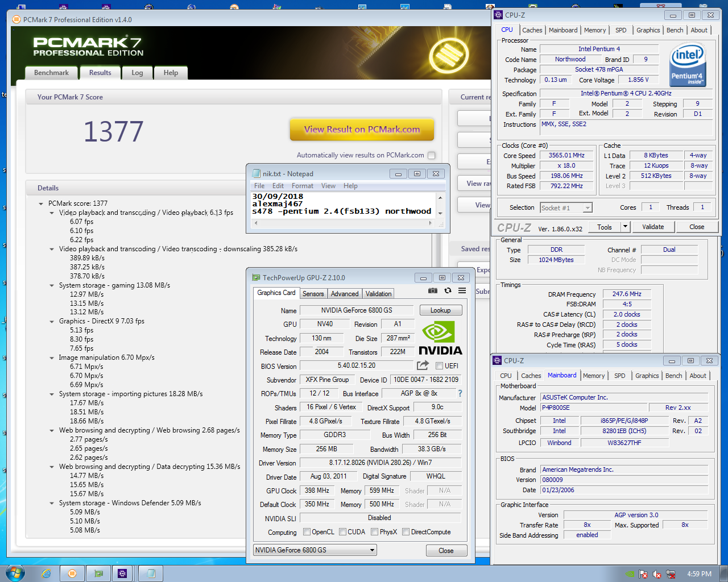Click the GPU-Z refresh icon
Screen dimensions: 728x582
[448, 290]
